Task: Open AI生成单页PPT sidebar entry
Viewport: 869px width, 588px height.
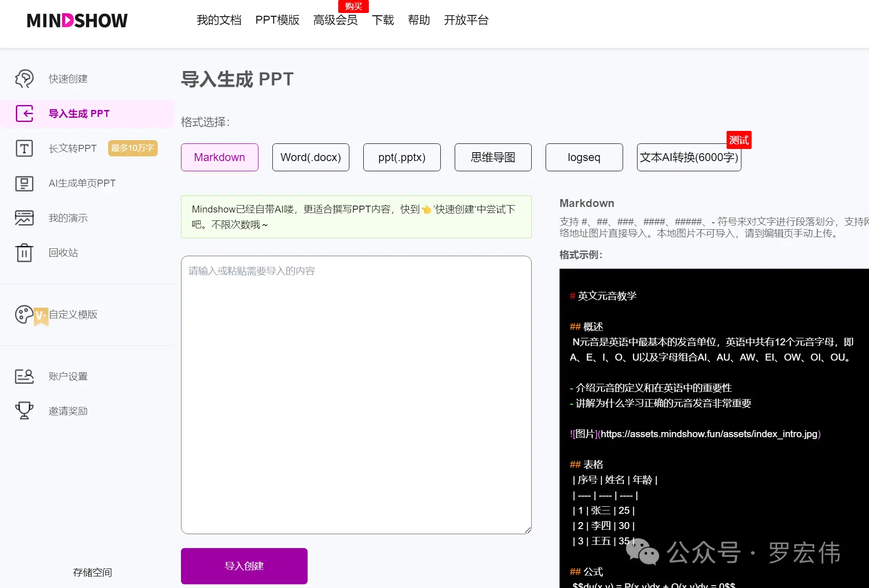Action: 82,183
